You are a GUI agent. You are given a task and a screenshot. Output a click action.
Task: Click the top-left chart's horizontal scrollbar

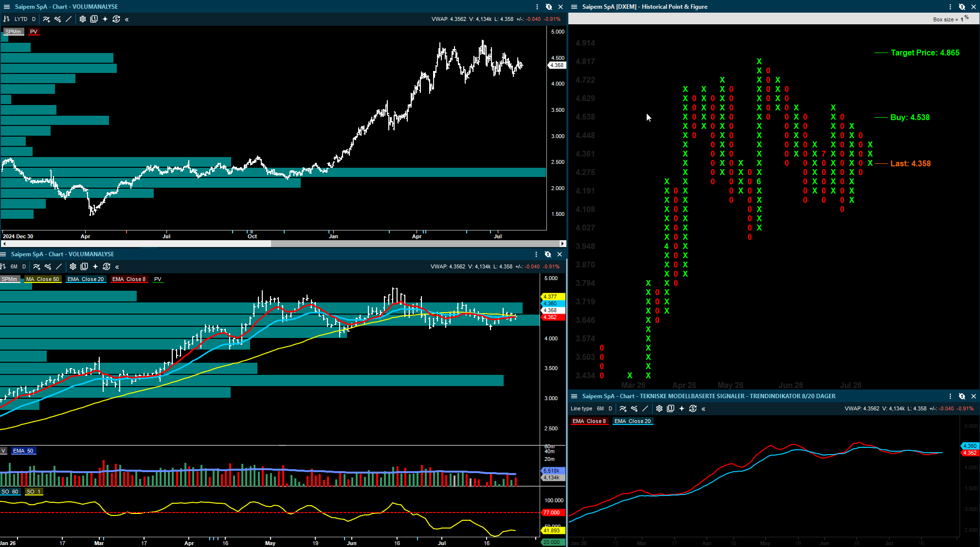[x=283, y=244]
